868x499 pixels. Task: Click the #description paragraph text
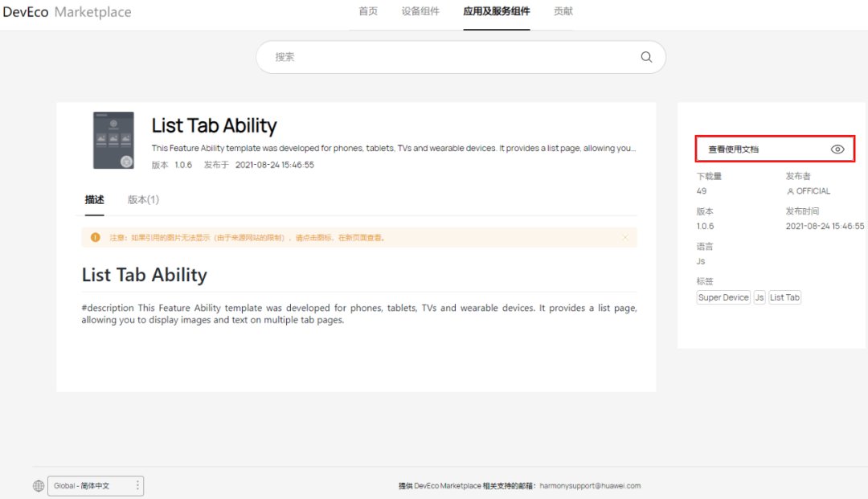point(359,313)
